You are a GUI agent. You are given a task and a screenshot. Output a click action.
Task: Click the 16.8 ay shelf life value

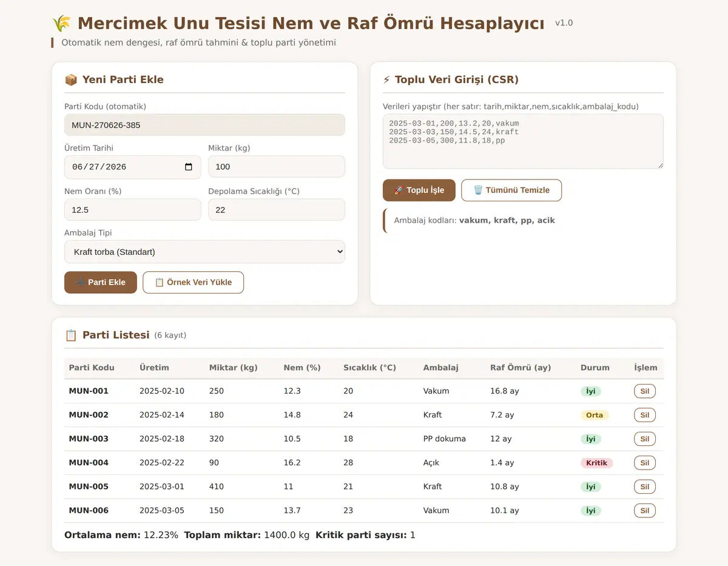[505, 391]
